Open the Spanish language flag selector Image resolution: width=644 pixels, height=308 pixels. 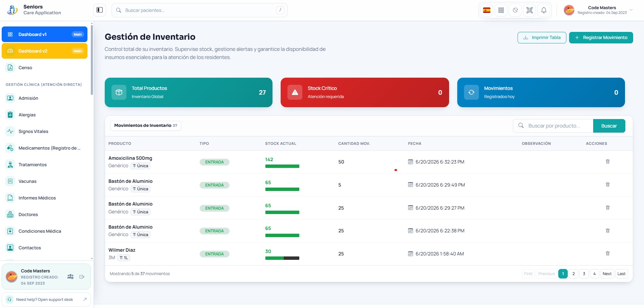click(x=487, y=10)
